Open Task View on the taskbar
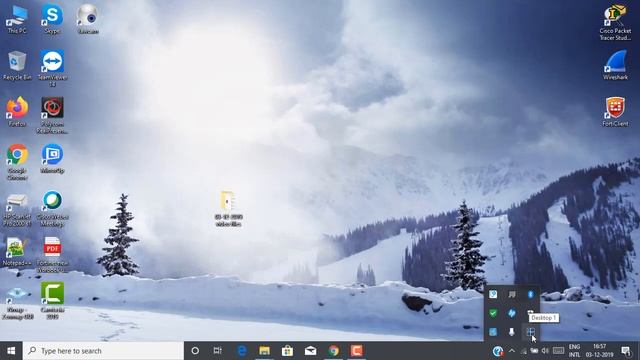 click(x=218, y=351)
